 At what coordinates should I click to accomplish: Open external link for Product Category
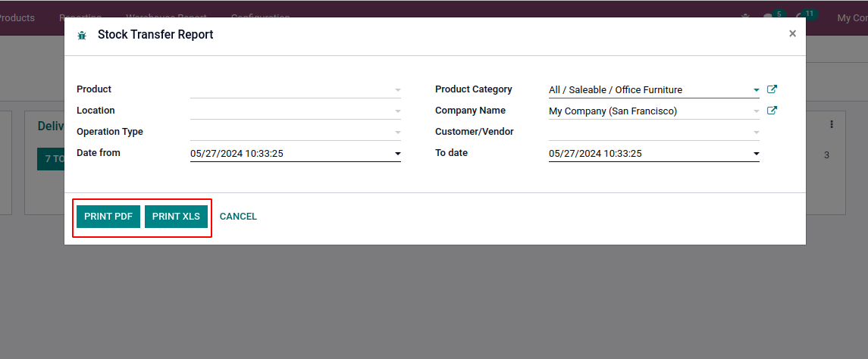click(772, 89)
